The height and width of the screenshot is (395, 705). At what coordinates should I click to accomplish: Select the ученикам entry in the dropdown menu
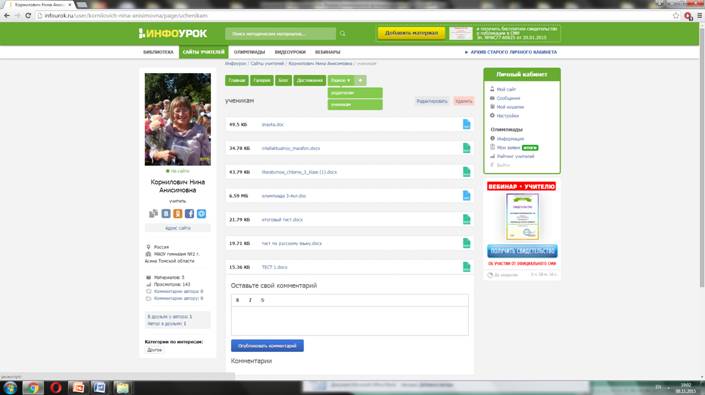pyautogui.click(x=355, y=104)
